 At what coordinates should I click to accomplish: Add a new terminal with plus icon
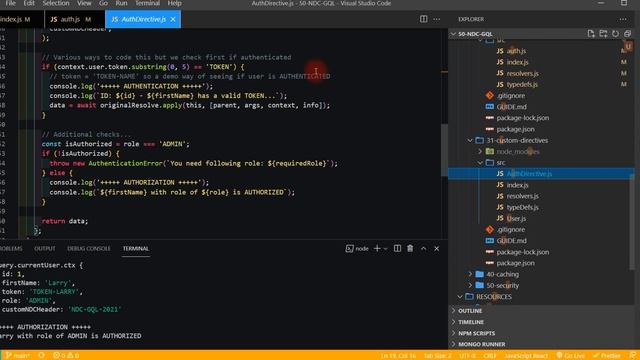[x=377, y=248]
